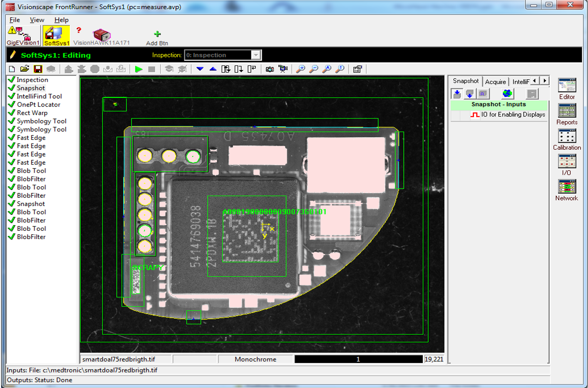The width and height of the screenshot is (588, 388).
Task: Click the red Save floppy disk icon
Action: click(x=38, y=69)
